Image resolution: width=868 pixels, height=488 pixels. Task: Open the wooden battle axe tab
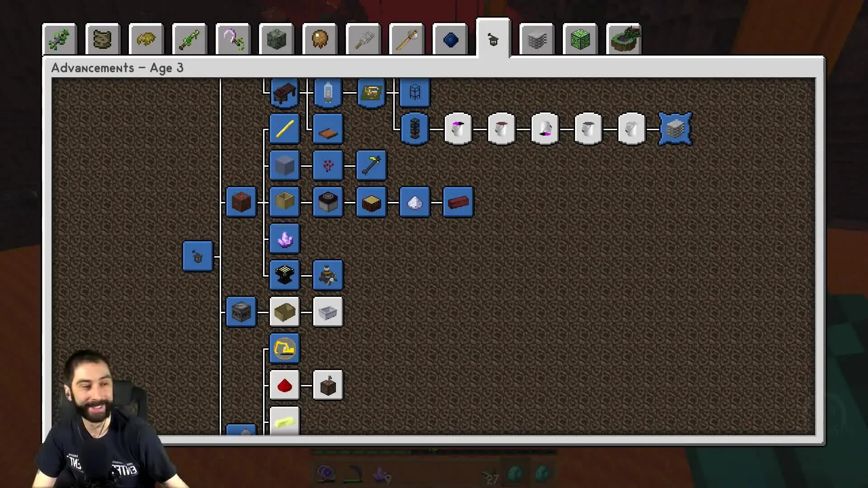(x=407, y=40)
